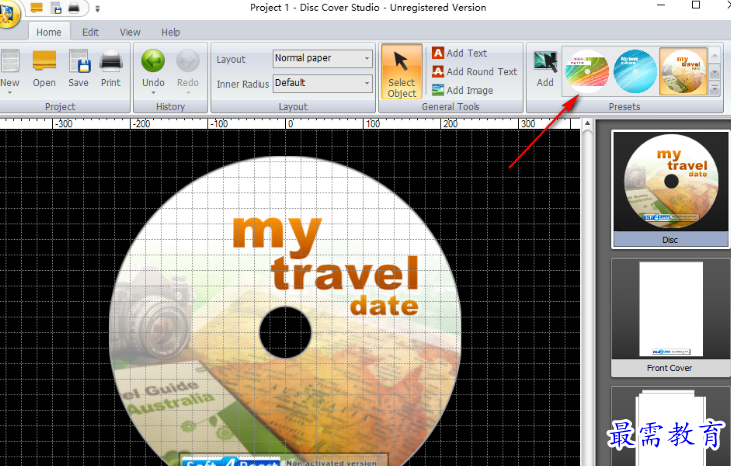Viewport: 731px width, 466px height.
Task: Create a New project
Action: pyautogui.click(x=10, y=69)
